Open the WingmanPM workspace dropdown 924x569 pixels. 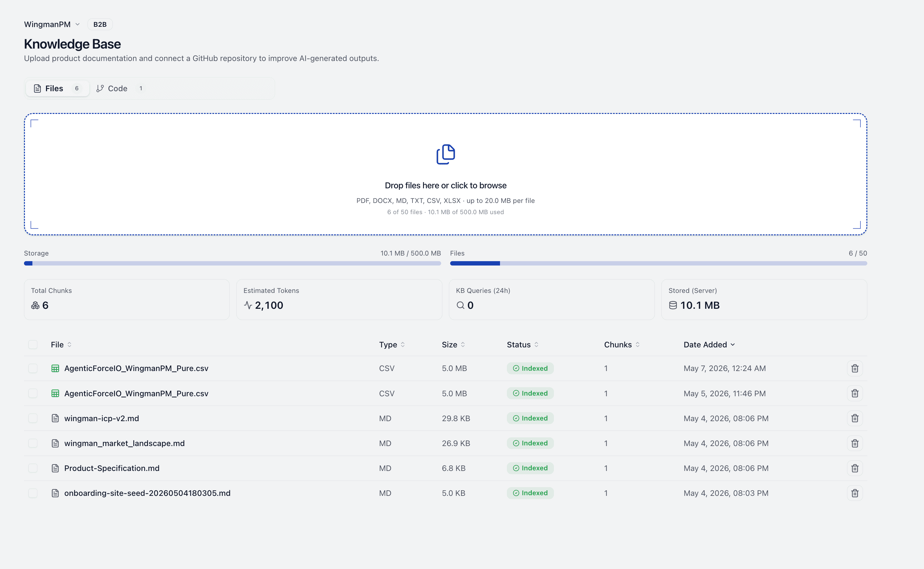[x=52, y=25]
